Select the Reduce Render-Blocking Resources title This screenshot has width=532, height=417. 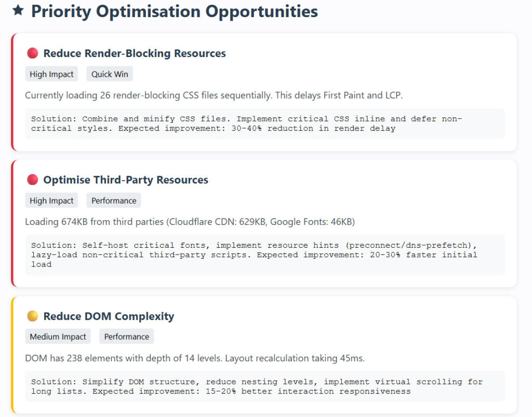[x=134, y=53]
